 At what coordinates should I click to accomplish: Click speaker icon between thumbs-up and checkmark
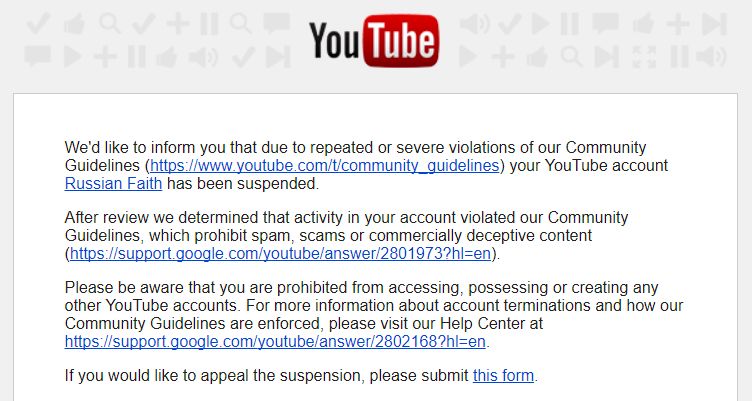point(203,57)
